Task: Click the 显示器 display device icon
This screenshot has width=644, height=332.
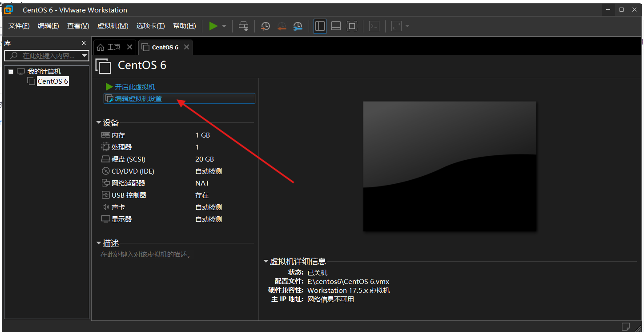Action: click(105, 219)
